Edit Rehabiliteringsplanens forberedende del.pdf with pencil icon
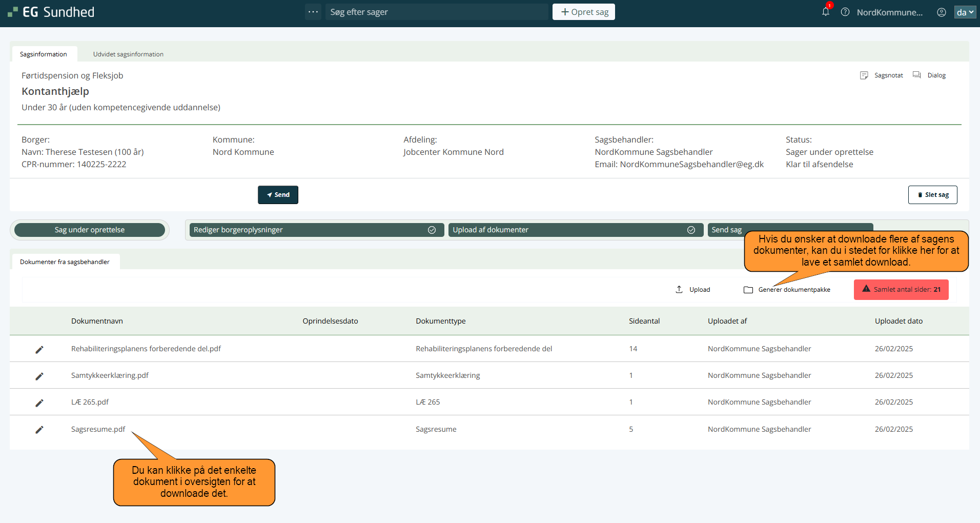 [x=39, y=349]
